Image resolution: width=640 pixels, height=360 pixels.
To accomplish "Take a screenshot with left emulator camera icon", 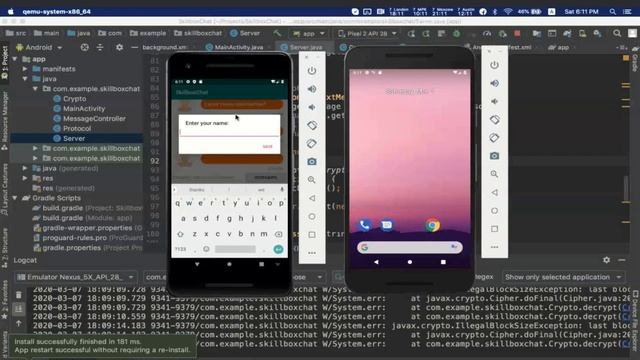I will [x=312, y=162].
